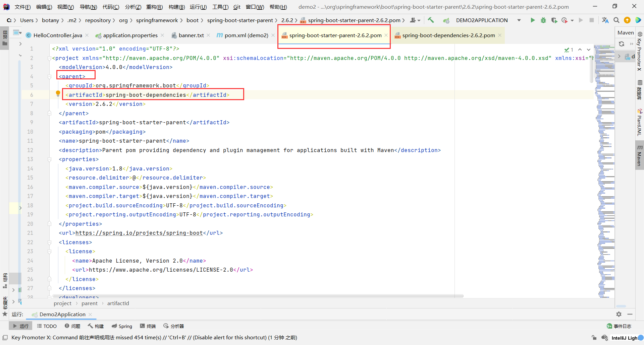Click the inspection checkmark indicator
This screenshot has width=644, height=345.
coord(569,50)
